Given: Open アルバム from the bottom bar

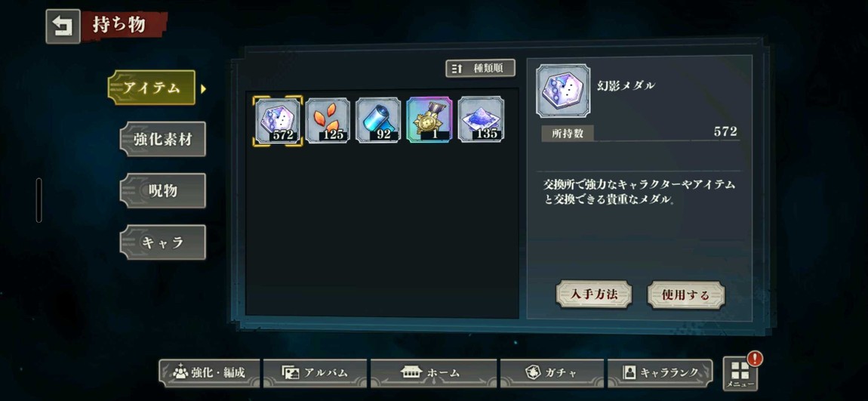Looking at the screenshot, I should click(x=315, y=373).
